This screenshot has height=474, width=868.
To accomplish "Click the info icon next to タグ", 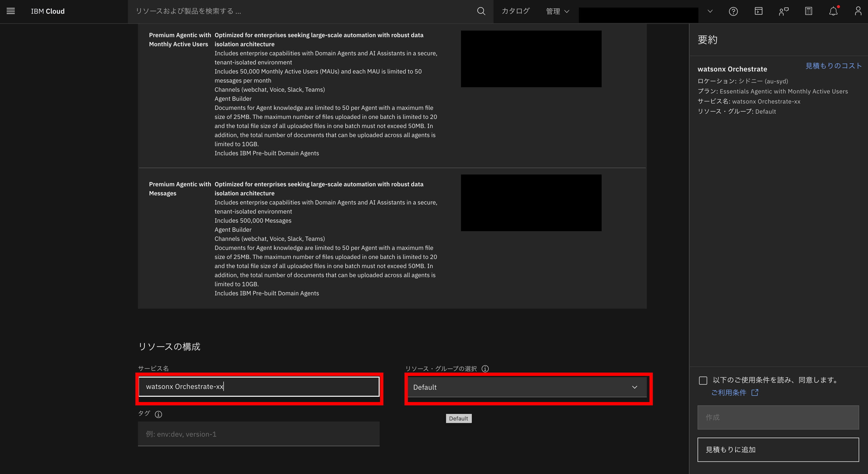I will click(x=158, y=415).
